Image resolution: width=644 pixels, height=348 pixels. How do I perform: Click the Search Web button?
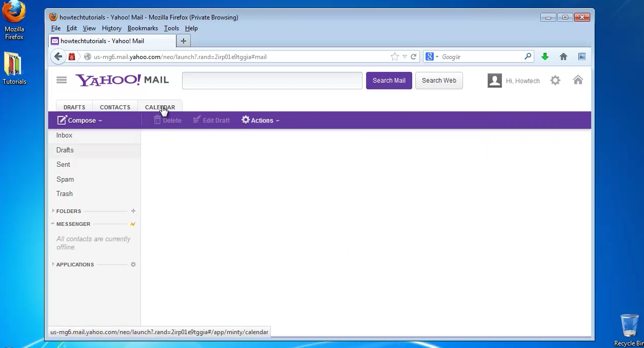pos(439,81)
